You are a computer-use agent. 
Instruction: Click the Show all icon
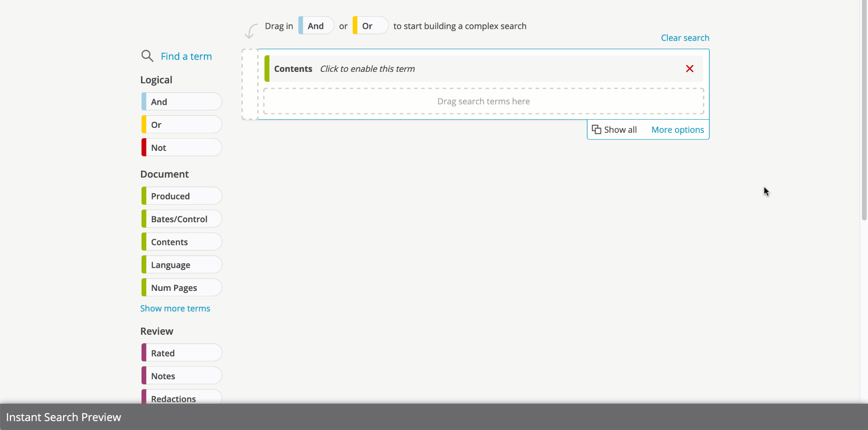tap(596, 130)
